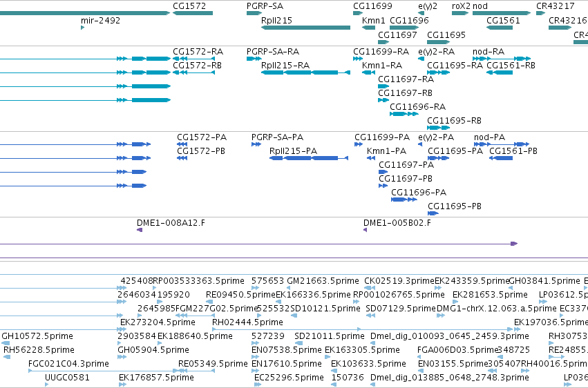The image size is (588, 388).
Task: Click the SD21011.5prime EST marker
Action: pyautogui.click(x=298, y=343)
